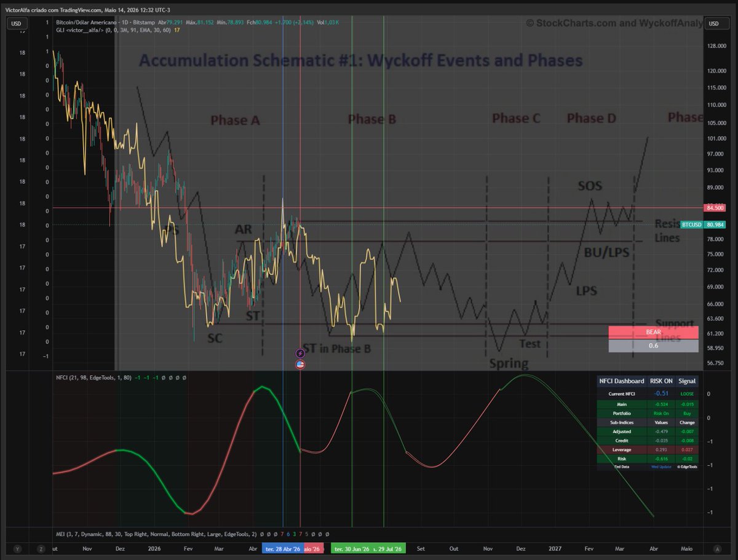The height and width of the screenshot is (560, 738).
Task: Click the 84.500 red price line label
Action: 713,208
